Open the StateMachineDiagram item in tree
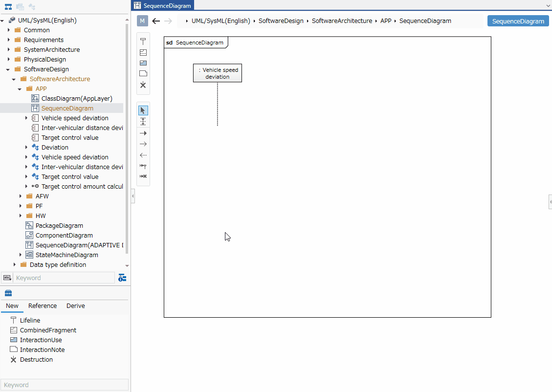 coord(66,255)
